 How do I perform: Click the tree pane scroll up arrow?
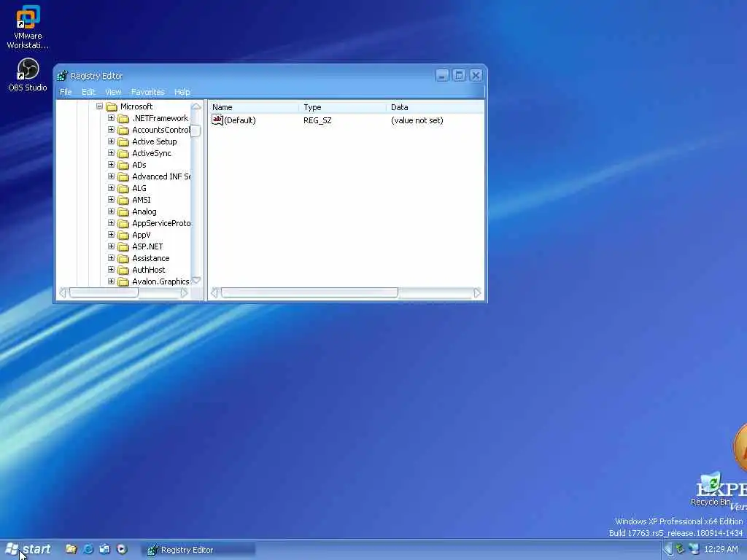tap(196, 106)
